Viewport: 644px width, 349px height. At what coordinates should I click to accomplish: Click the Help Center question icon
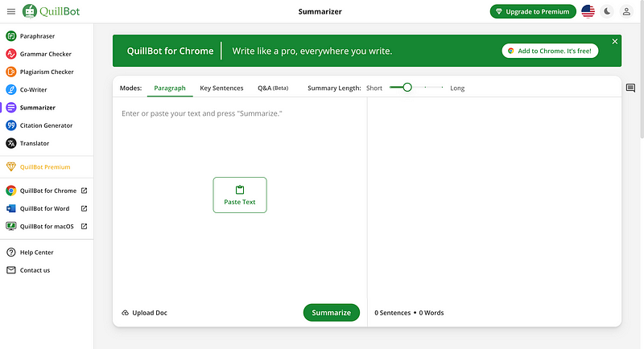[x=11, y=253]
